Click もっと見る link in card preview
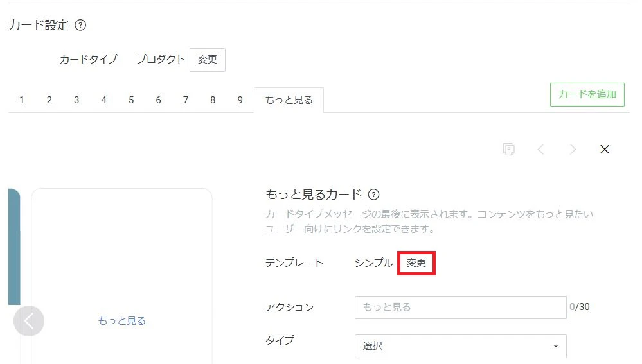Image resolution: width=642 pixels, height=364 pixels. click(x=121, y=321)
